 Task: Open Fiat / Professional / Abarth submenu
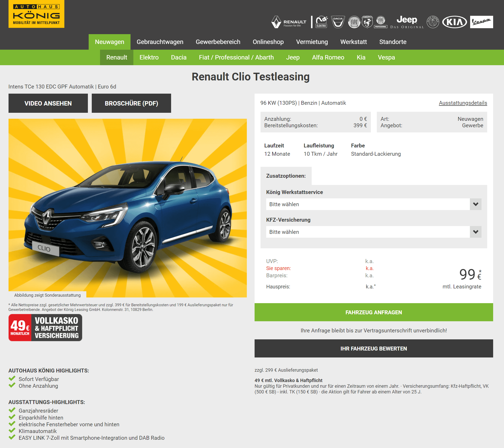[x=236, y=57]
